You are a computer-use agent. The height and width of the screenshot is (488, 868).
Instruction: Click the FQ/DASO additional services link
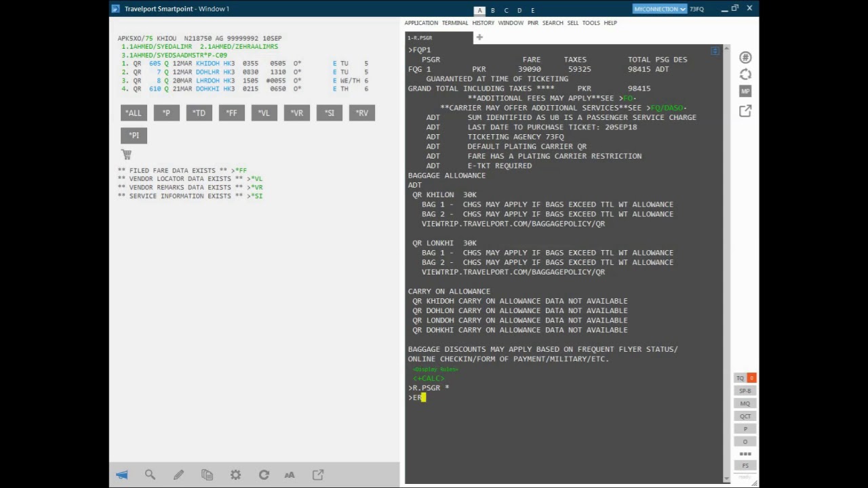click(667, 108)
